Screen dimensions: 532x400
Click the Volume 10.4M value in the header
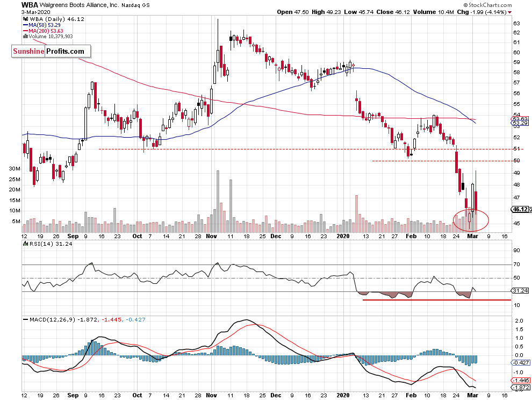pyautogui.click(x=433, y=12)
